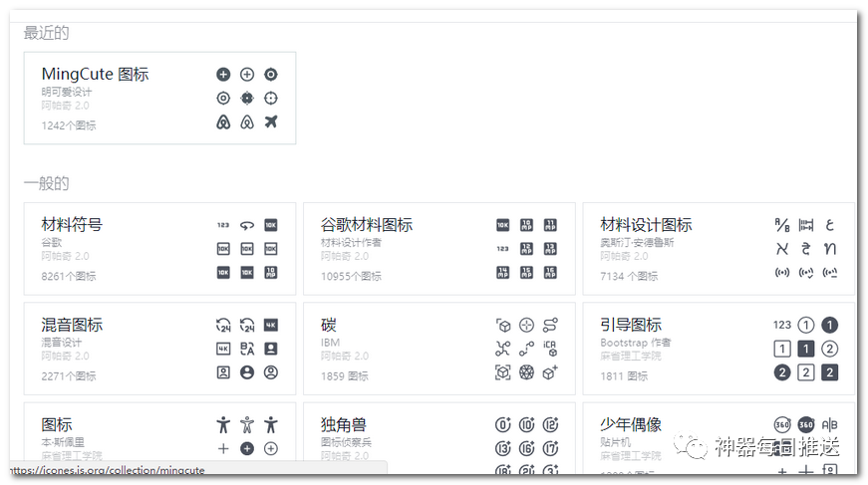Click the 360 rotate icon in 材料符号 card
Viewport: 868px width, 485px height.
247,225
